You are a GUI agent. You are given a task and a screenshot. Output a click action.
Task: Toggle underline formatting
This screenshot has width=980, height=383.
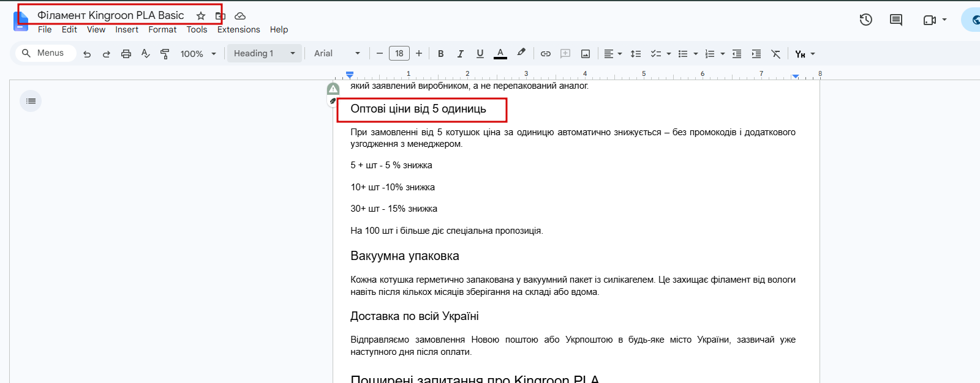[480, 54]
